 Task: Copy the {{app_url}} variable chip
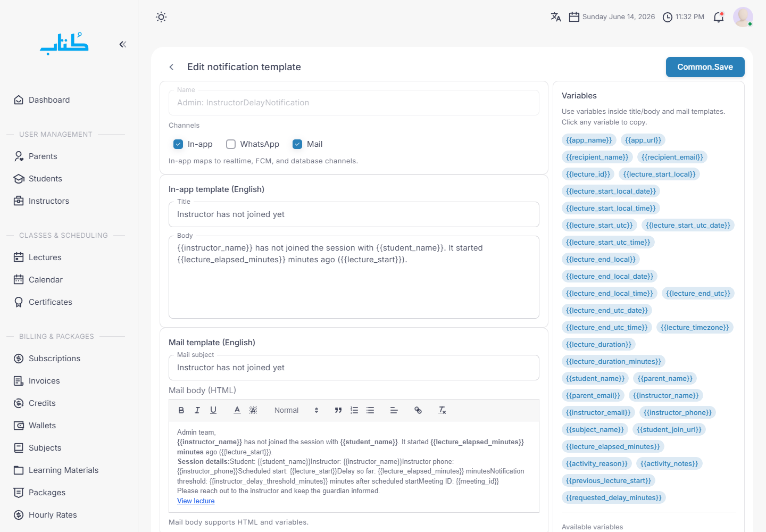pos(643,140)
